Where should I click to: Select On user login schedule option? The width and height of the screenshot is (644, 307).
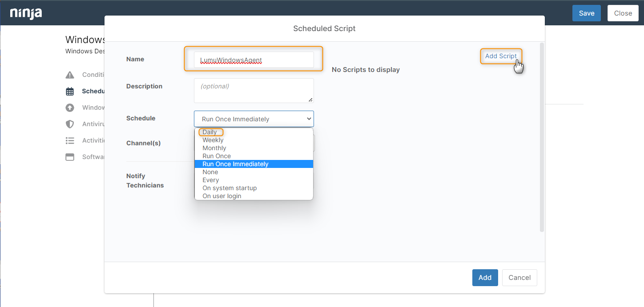[221, 196]
